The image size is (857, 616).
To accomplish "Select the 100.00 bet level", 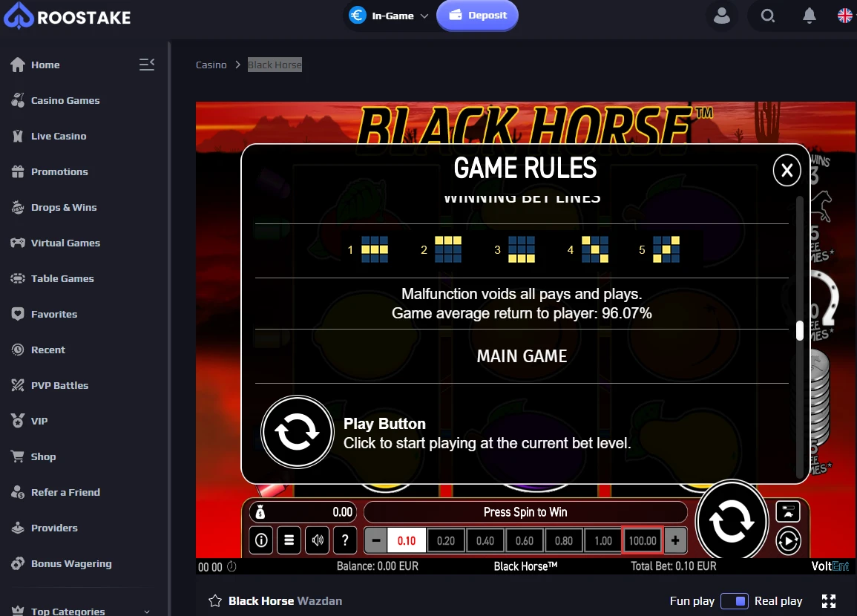I will click(x=643, y=540).
